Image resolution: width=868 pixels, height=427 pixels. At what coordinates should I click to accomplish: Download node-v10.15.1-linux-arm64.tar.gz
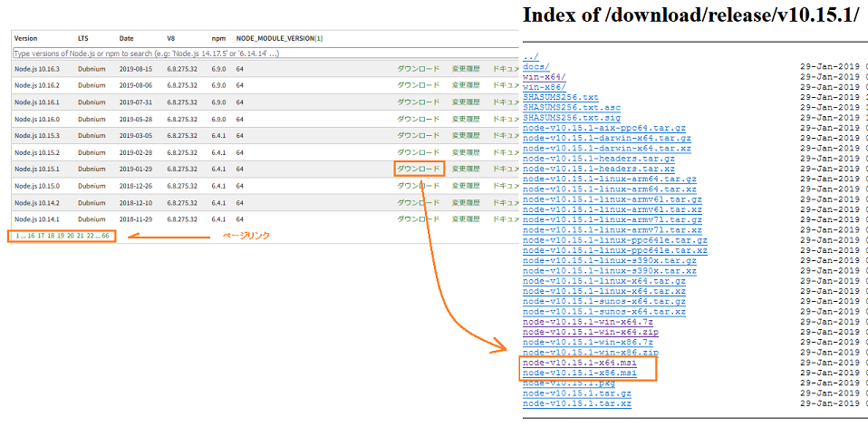click(x=610, y=179)
